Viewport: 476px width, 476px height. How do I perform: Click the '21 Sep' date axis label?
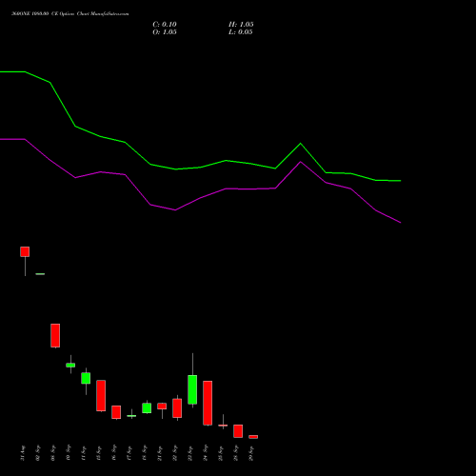(x=160, y=453)
